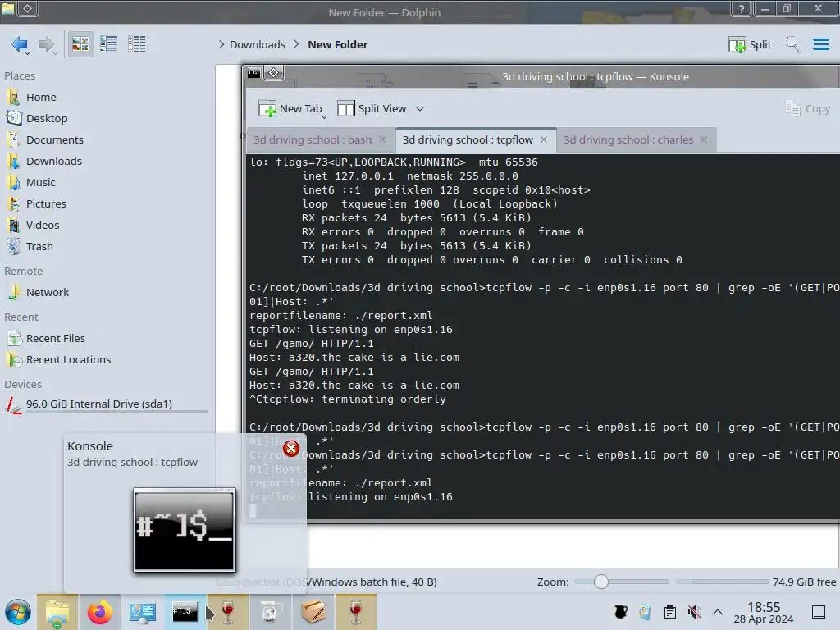Toggle Dolphin keep-above diamond titlebar button
Viewport: 840px width, 630px height.
(28, 8)
